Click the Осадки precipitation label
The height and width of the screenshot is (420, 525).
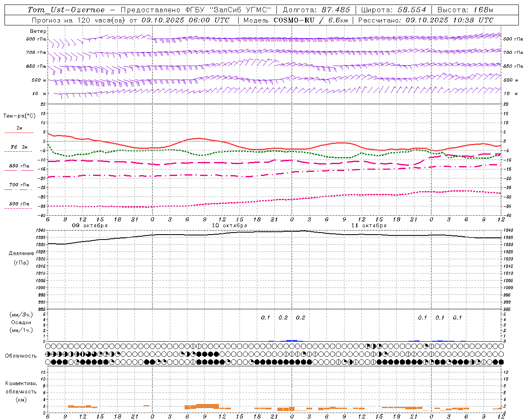pos(21,322)
